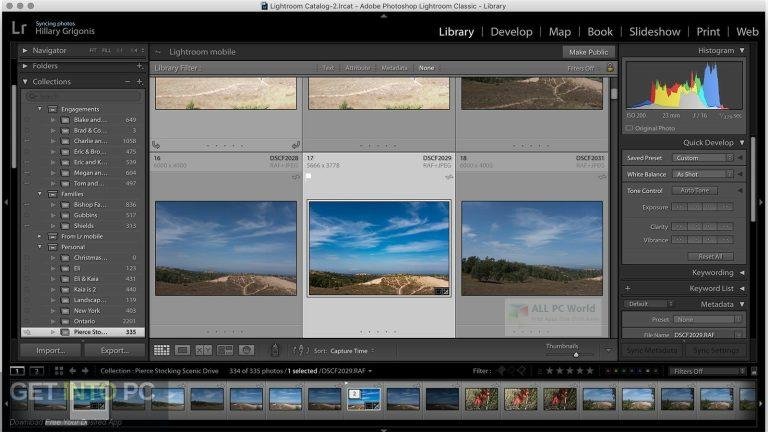Select the Painter spray can tool
The width and height of the screenshot is (768, 432).
[x=275, y=350]
